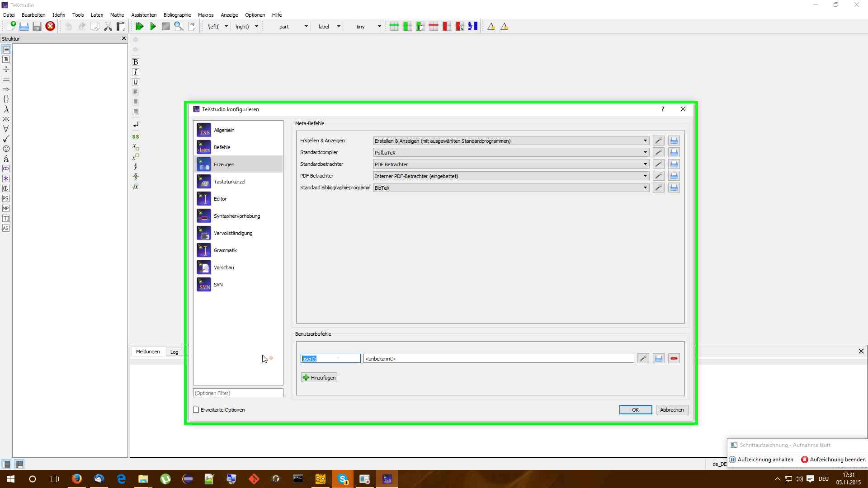
Task: Select the Allgemein settings category
Action: click(x=238, y=130)
